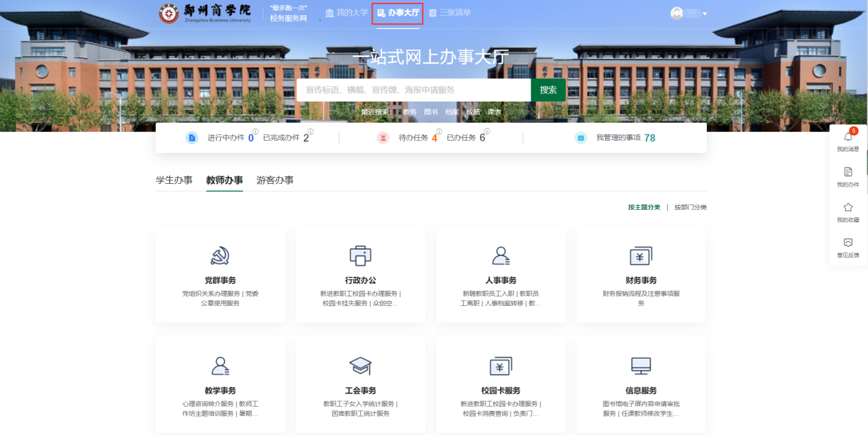Switch to the 学生办事 tab

point(174,180)
